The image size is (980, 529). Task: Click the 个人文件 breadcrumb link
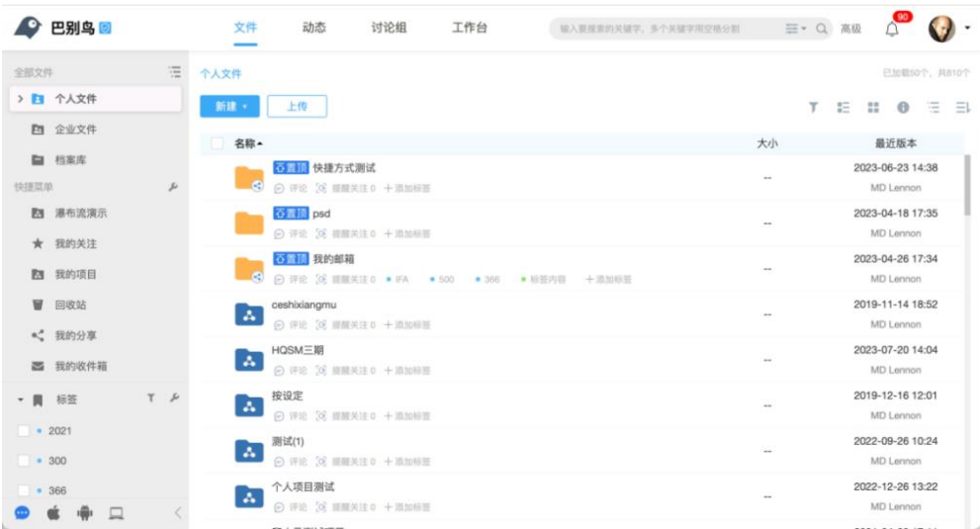point(221,73)
